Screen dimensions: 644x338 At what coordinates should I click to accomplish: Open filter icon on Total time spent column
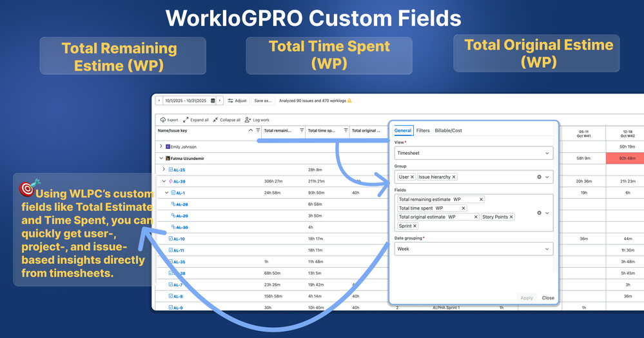[346, 130]
